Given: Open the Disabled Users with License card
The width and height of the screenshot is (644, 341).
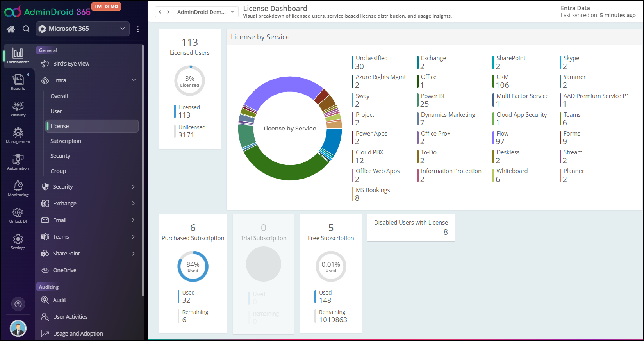Looking at the screenshot, I should [411, 228].
